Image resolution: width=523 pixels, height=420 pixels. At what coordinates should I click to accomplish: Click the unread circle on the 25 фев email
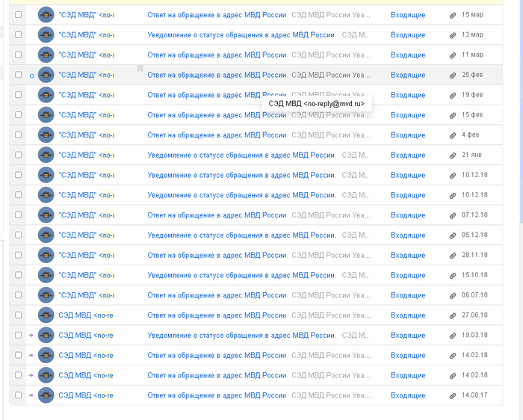tap(31, 75)
